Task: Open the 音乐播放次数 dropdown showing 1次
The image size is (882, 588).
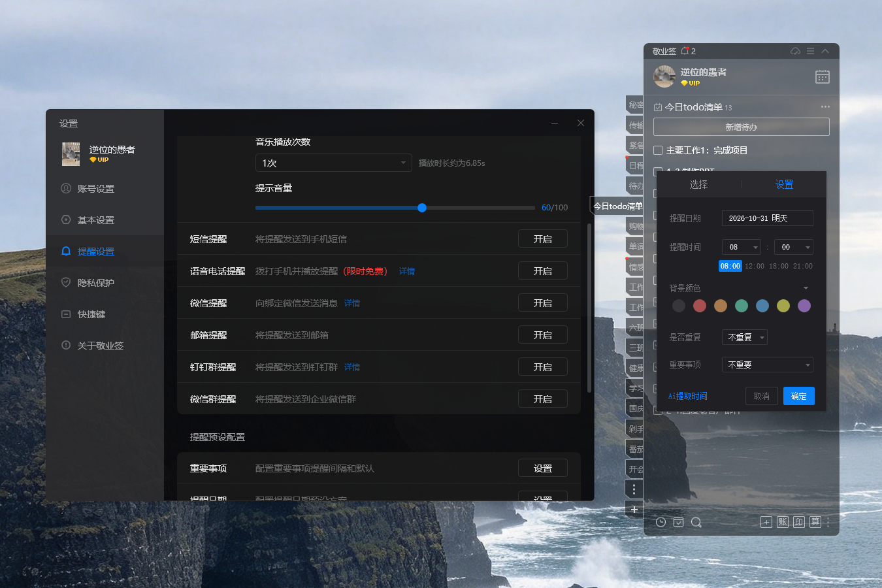Action: pyautogui.click(x=333, y=163)
